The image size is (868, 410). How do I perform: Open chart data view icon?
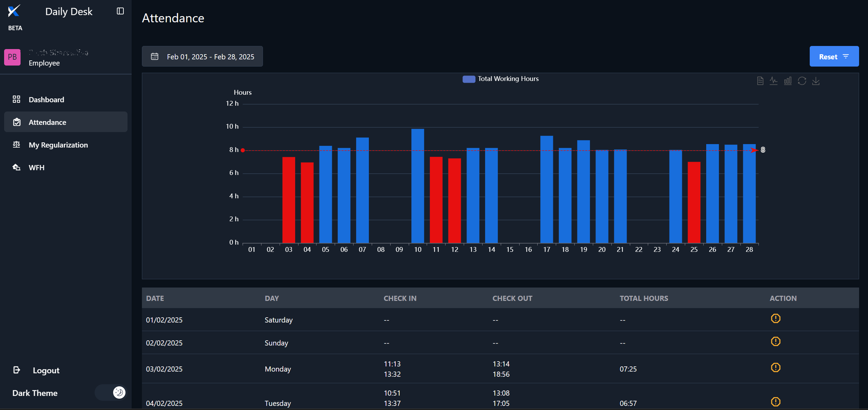click(760, 81)
